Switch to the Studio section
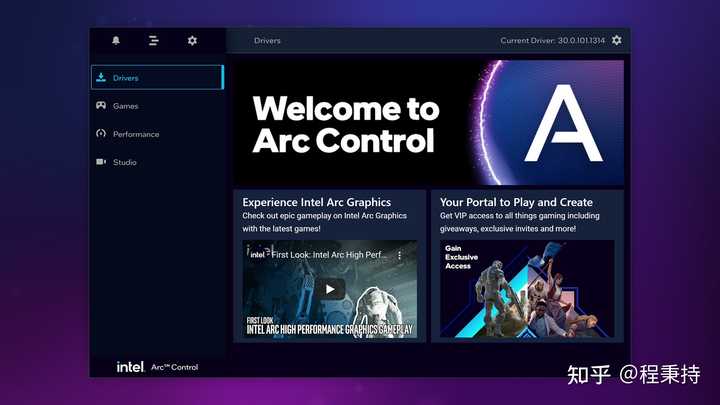Viewport: 720px width, 405px height. tap(158, 162)
